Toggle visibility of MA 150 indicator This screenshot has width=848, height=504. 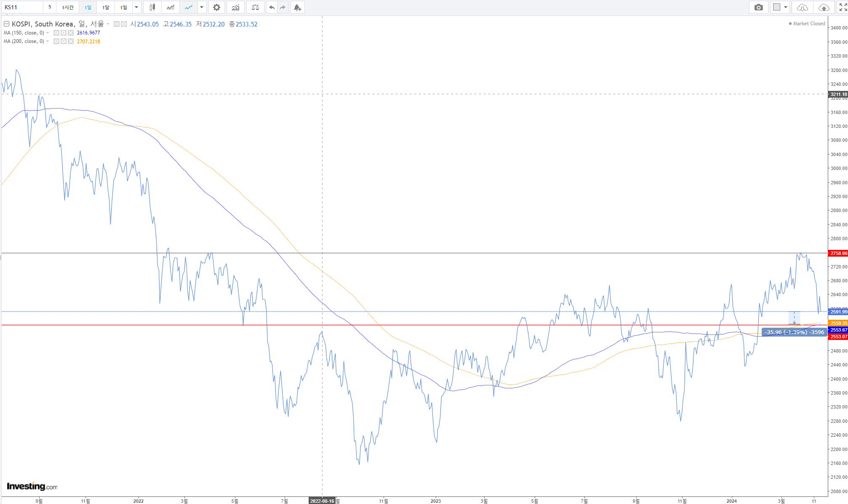(56, 33)
